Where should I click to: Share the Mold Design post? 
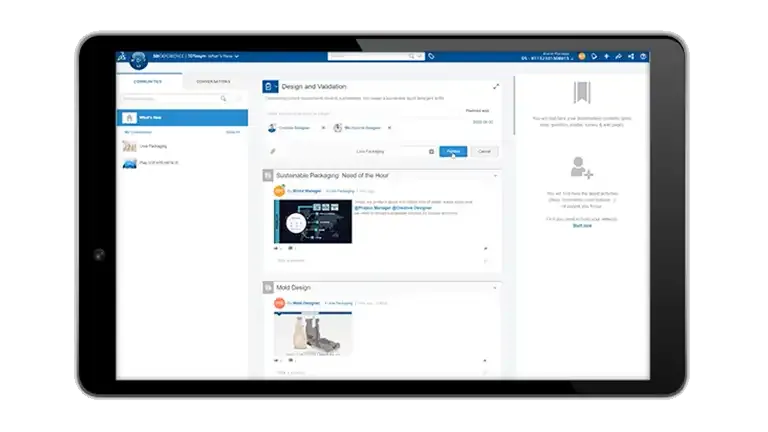[x=485, y=360]
